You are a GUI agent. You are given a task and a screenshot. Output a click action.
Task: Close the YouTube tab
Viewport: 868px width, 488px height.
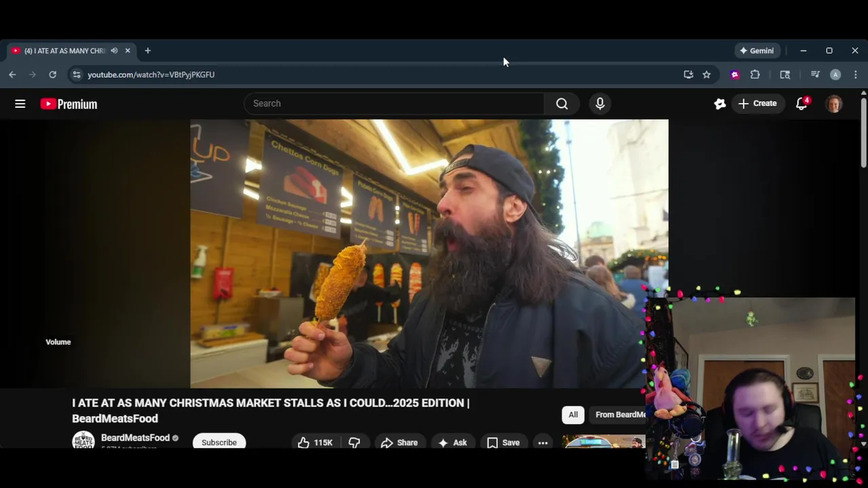(127, 51)
